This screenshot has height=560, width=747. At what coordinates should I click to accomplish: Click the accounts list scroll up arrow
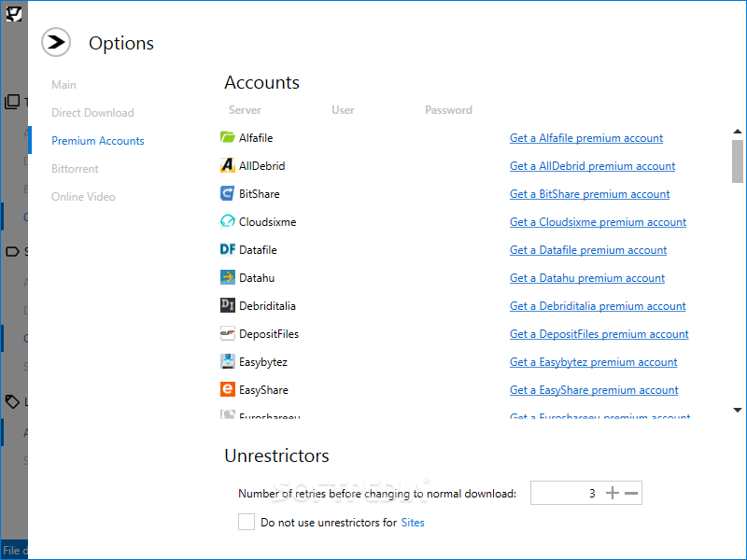pos(738,132)
